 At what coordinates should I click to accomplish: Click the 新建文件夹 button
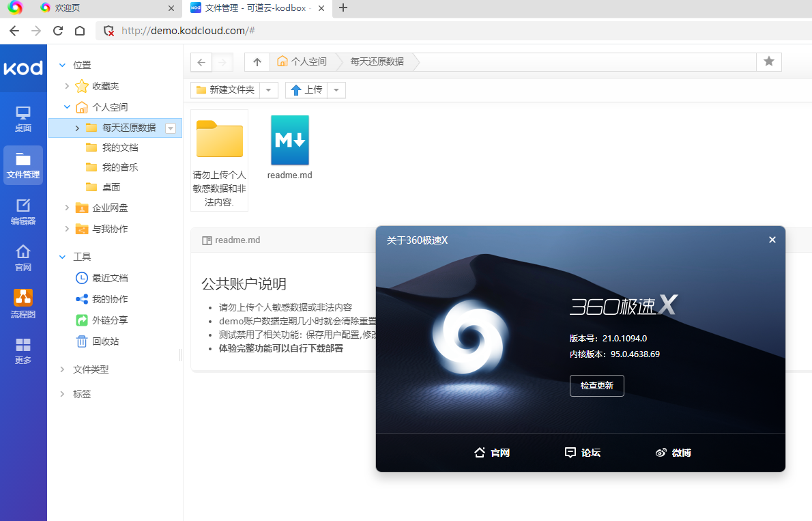pyautogui.click(x=226, y=90)
